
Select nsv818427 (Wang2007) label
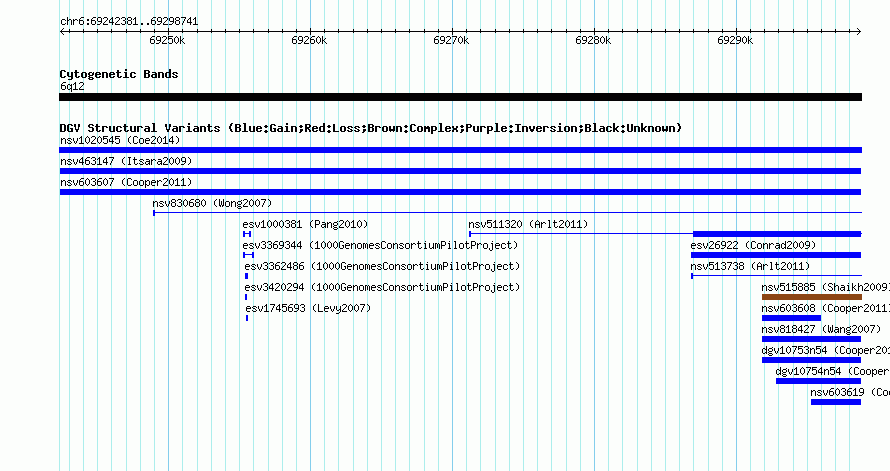821,329
